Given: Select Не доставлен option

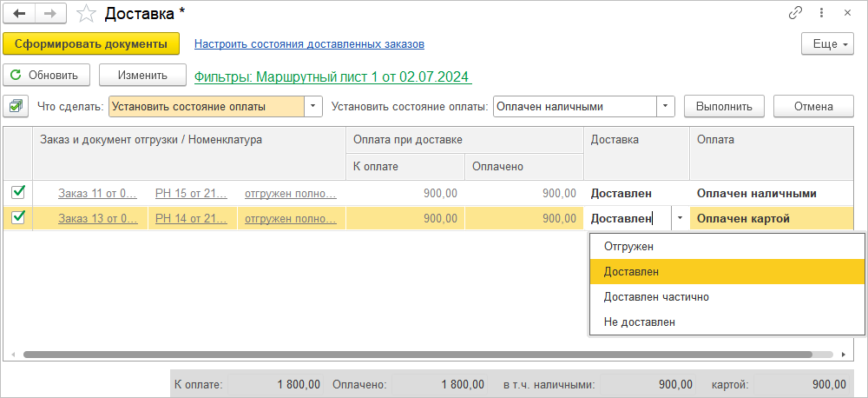Looking at the screenshot, I should [x=640, y=322].
